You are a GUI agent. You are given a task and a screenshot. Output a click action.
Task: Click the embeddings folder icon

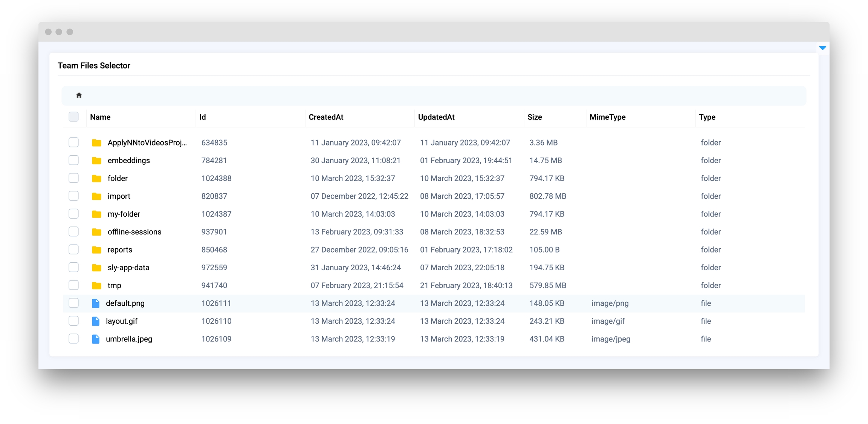tap(96, 161)
